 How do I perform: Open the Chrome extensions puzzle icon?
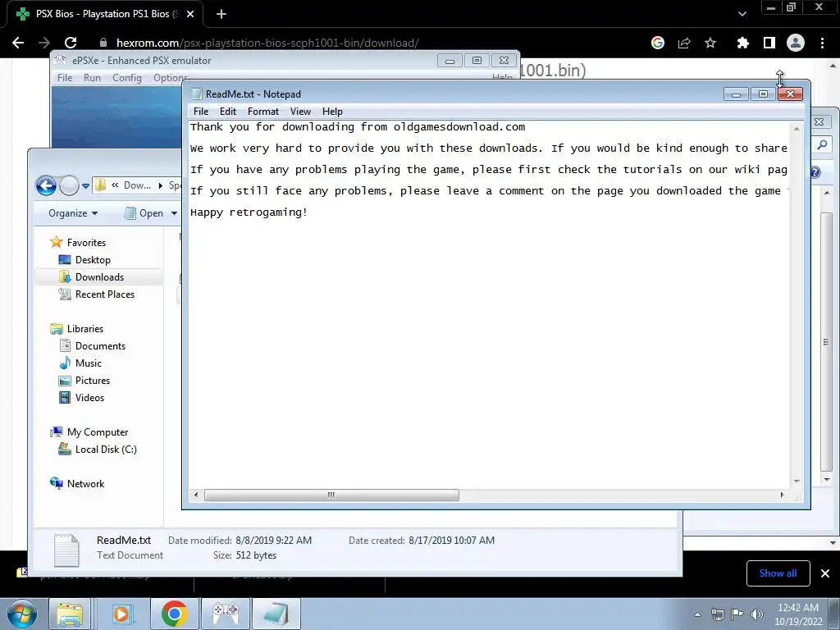742,43
